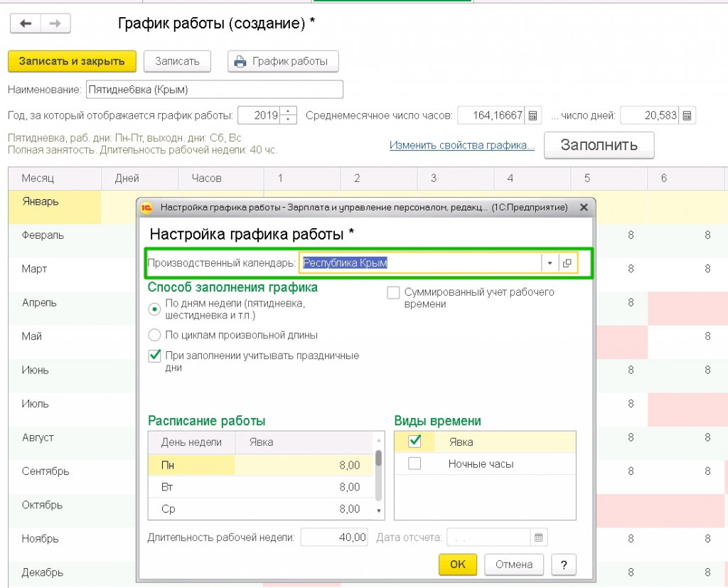Click the work schedule list scrollbar thumb

(x=379, y=458)
